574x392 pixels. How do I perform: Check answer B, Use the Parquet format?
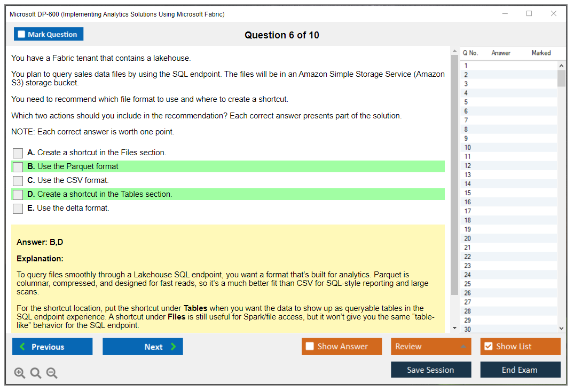(x=18, y=166)
